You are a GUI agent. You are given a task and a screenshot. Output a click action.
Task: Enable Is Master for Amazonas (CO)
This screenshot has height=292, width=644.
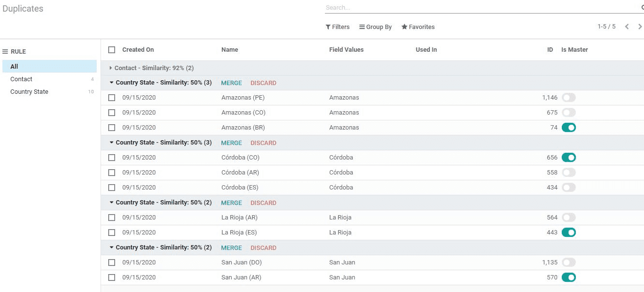click(x=569, y=113)
